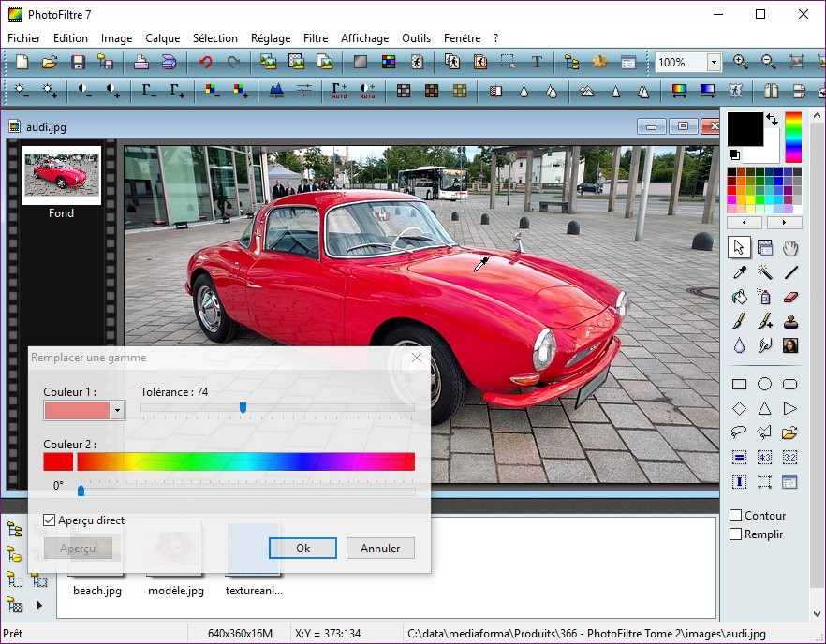Screen dimensions: 826x644
Task: Choose the Lasso selection tool
Action: coord(739,432)
